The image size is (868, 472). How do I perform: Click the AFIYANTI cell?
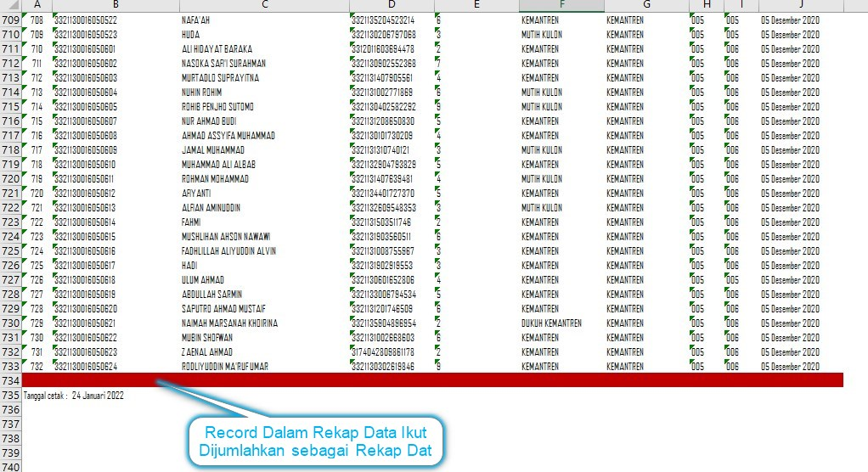(x=265, y=193)
